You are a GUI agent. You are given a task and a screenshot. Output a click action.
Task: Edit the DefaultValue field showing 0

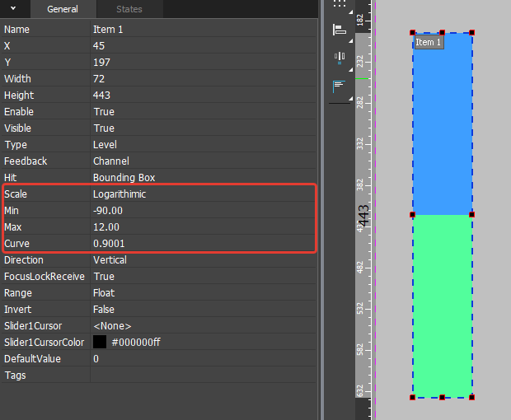click(203, 359)
